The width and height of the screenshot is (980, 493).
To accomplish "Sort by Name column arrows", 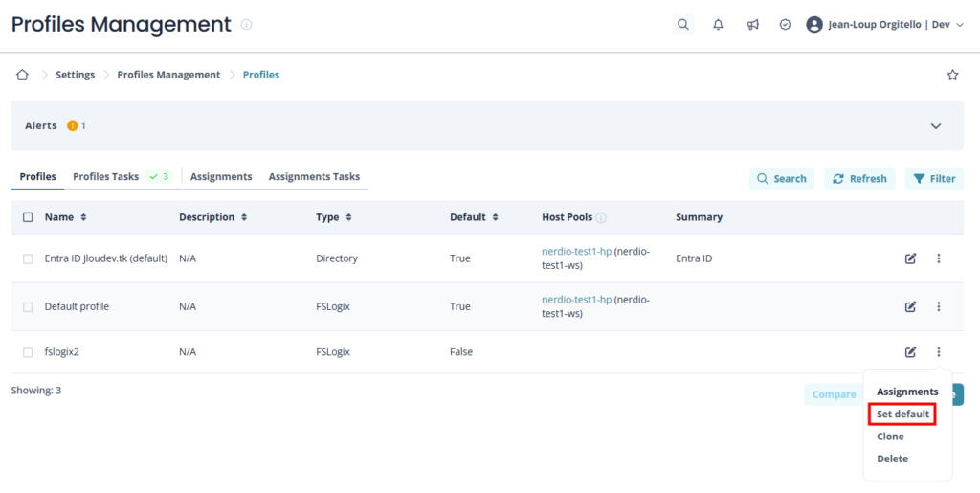I will 83,216.
